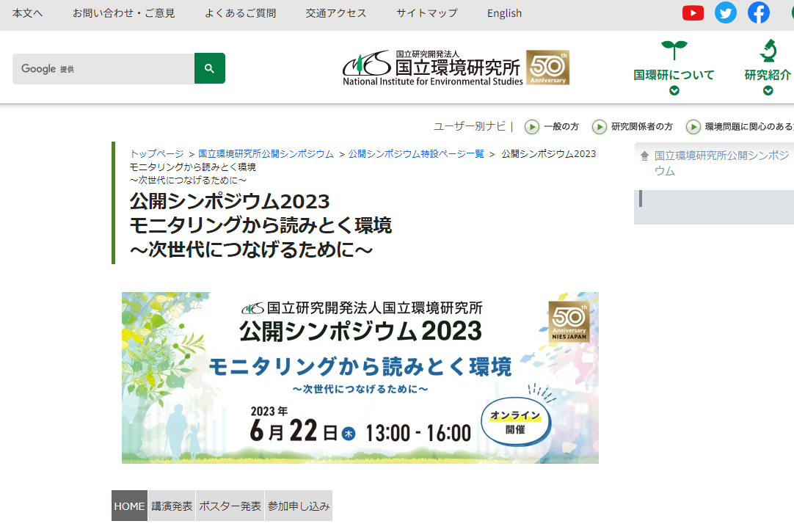Click the microscope icon above 研究紹介

tap(768, 51)
